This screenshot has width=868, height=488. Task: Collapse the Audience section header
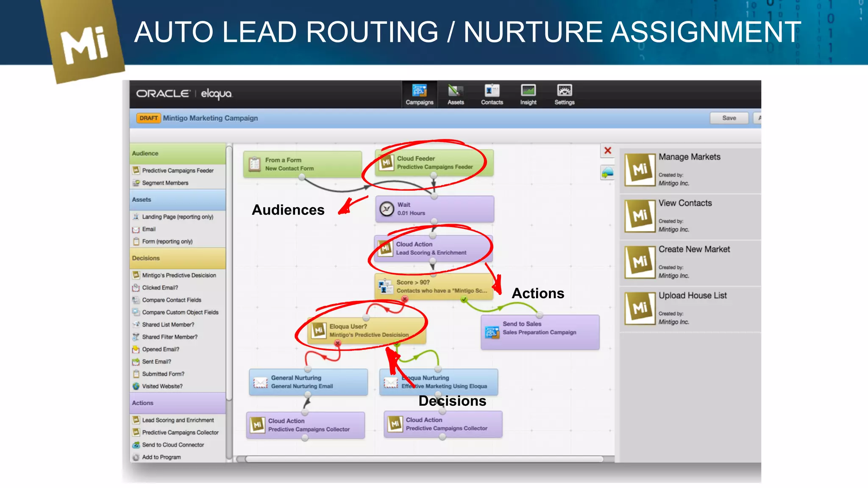pyautogui.click(x=178, y=153)
